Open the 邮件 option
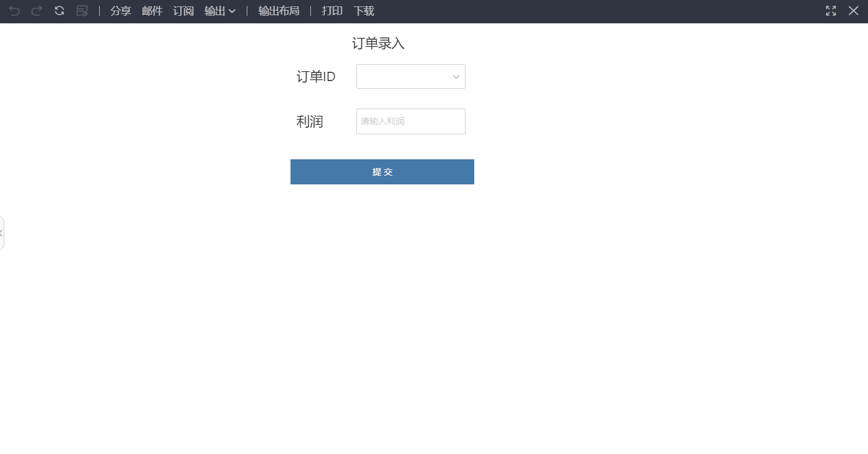Screen dimensions: 868x454 (152, 11)
